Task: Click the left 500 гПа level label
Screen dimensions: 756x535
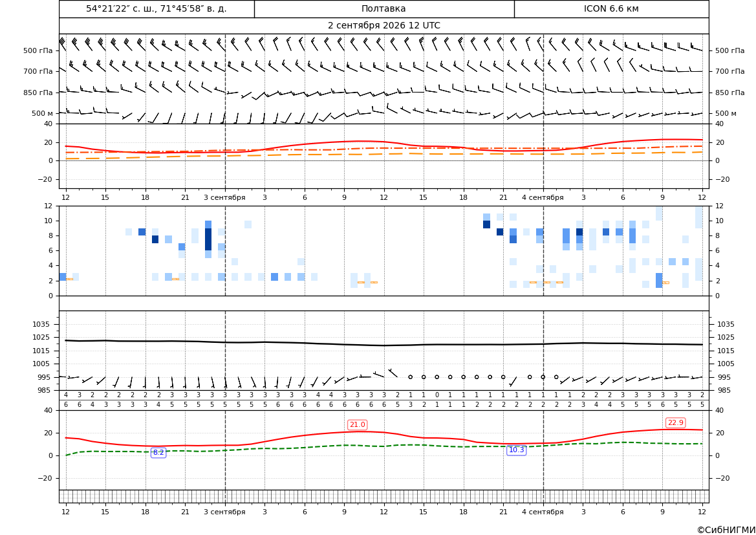Action: click(x=38, y=50)
